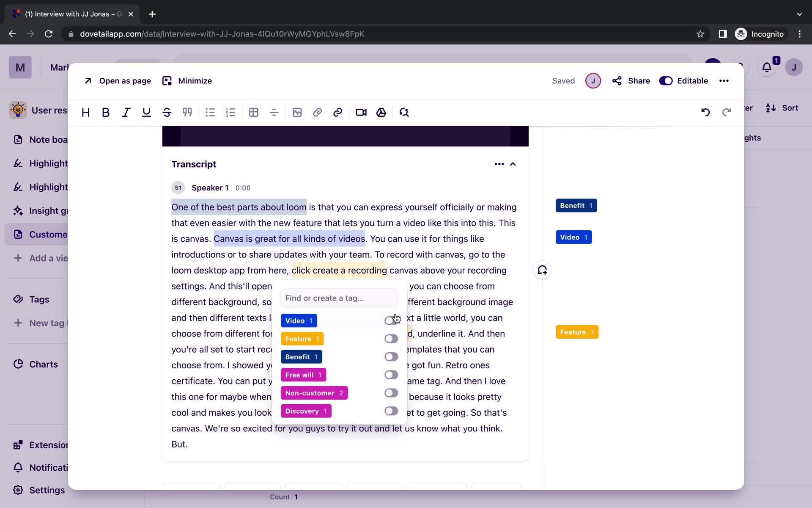Focus the Find or create a tag field
This screenshot has height=508, width=812.
[x=339, y=298]
